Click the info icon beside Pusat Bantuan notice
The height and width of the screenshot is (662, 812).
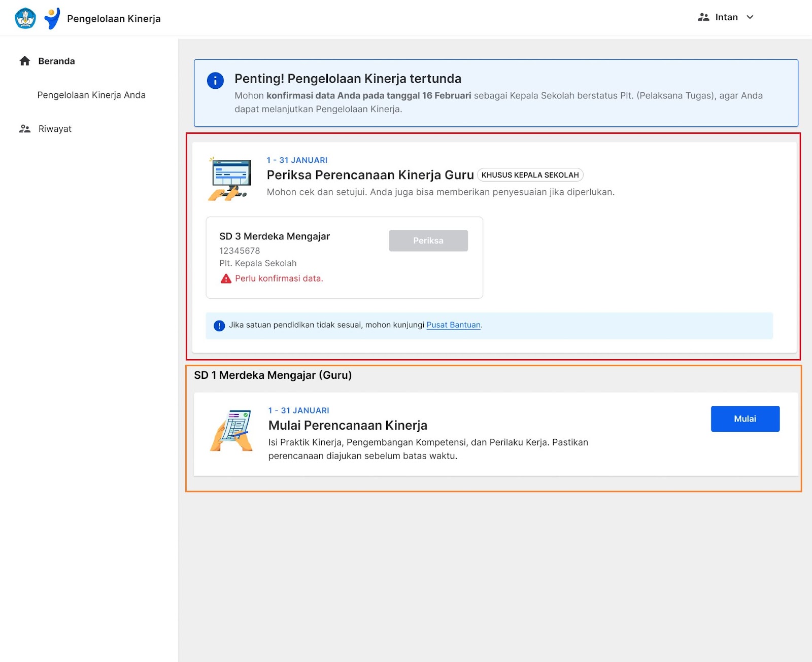[x=219, y=326]
